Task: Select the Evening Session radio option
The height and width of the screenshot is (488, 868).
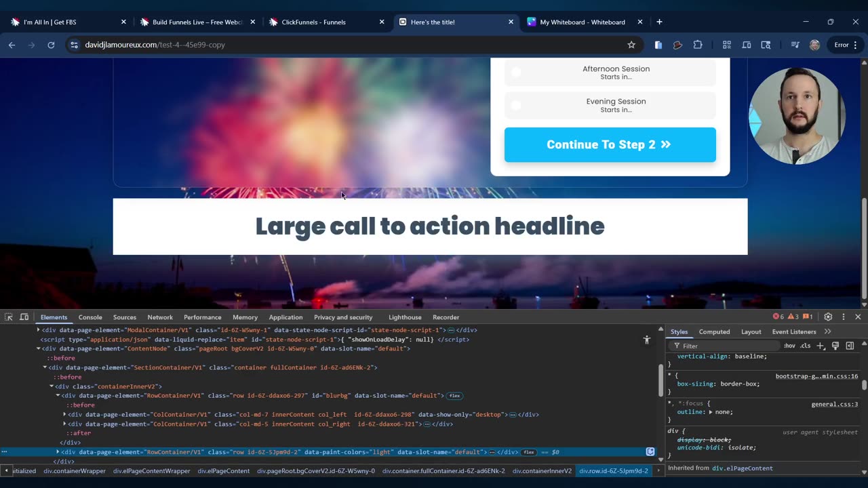Action: coord(516,105)
